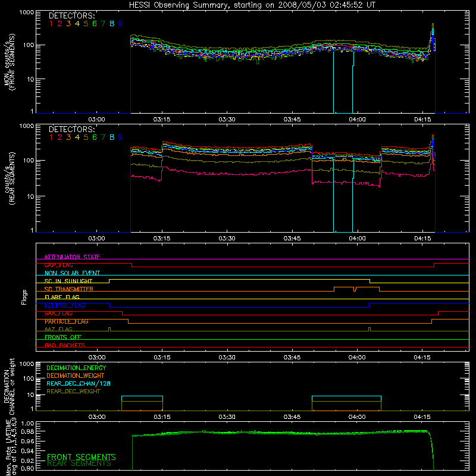Click the DECIMATION_ENERGY legend entry

76,368
